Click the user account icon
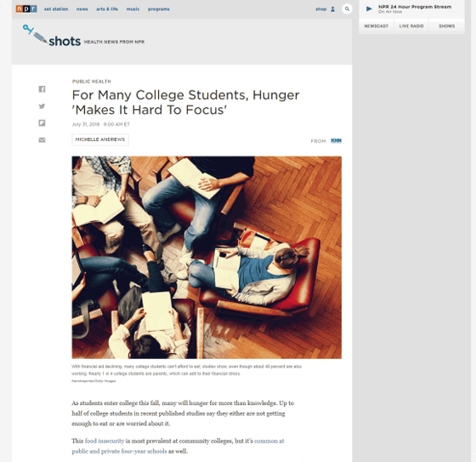 [x=332, y=9]
